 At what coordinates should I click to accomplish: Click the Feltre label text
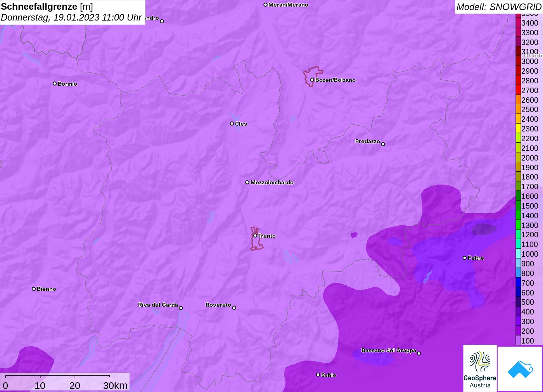tap(476, 258)
